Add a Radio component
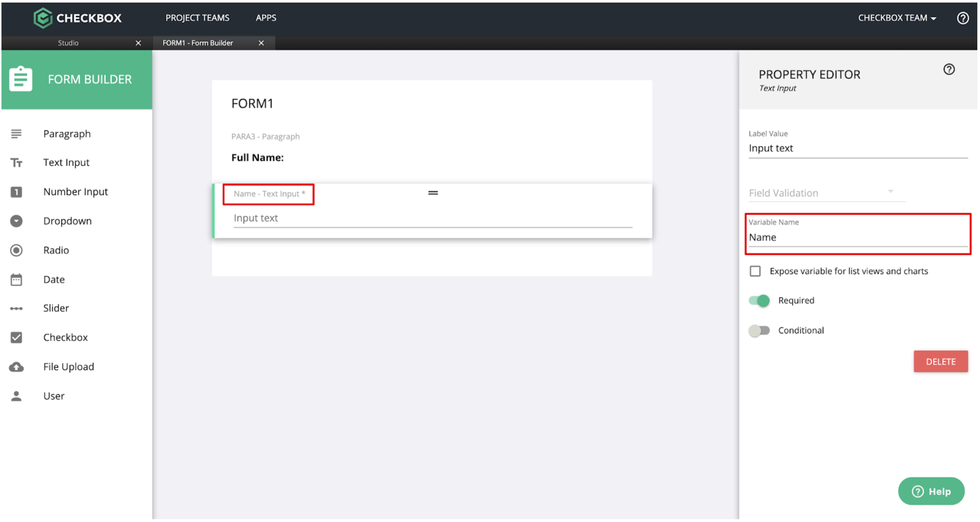The height and width of the screenshot is (522, 980). [56, 250]
